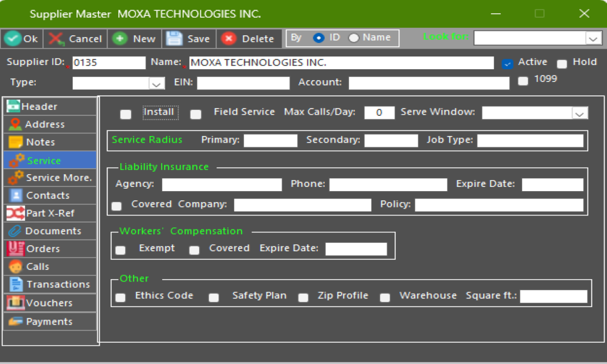Enable the Field Service checkbox
607x364 pixels.
tap(196, 114)
